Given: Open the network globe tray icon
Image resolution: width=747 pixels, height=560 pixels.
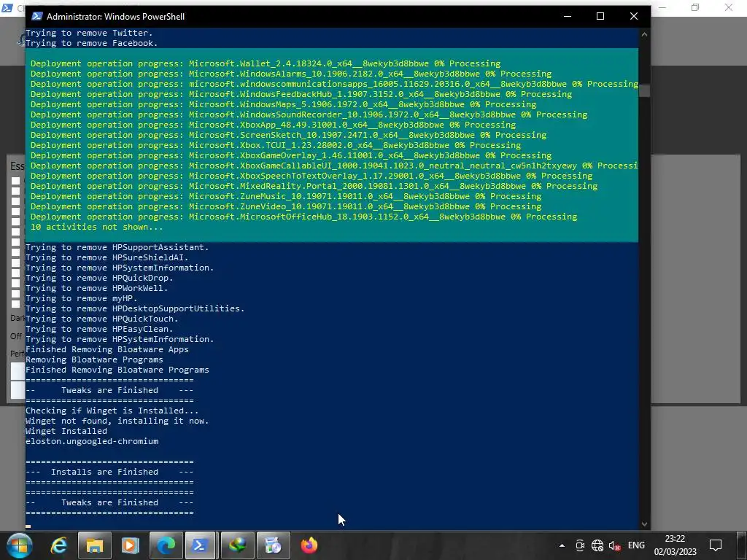Looking at the screenshot, I should tap(597, 545).
